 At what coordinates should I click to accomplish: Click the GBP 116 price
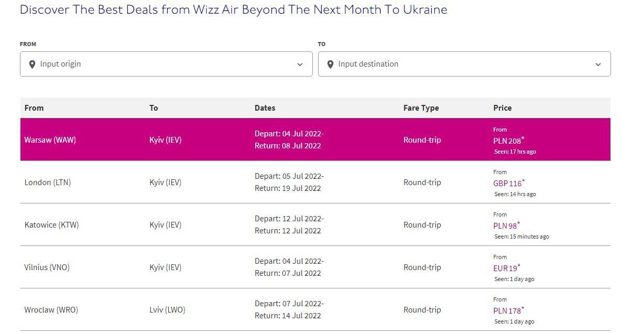(509, 183)
